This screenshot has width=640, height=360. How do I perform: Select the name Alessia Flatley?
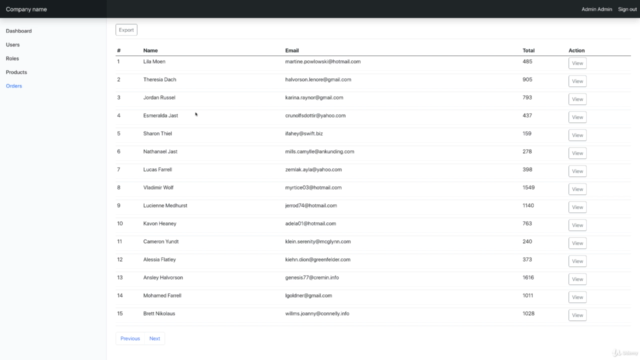[x=160, y=259]
